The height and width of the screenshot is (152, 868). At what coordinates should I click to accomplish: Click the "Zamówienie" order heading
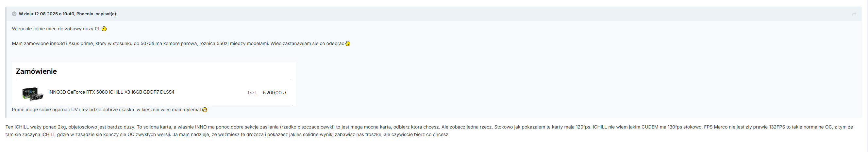coord(36,71)
